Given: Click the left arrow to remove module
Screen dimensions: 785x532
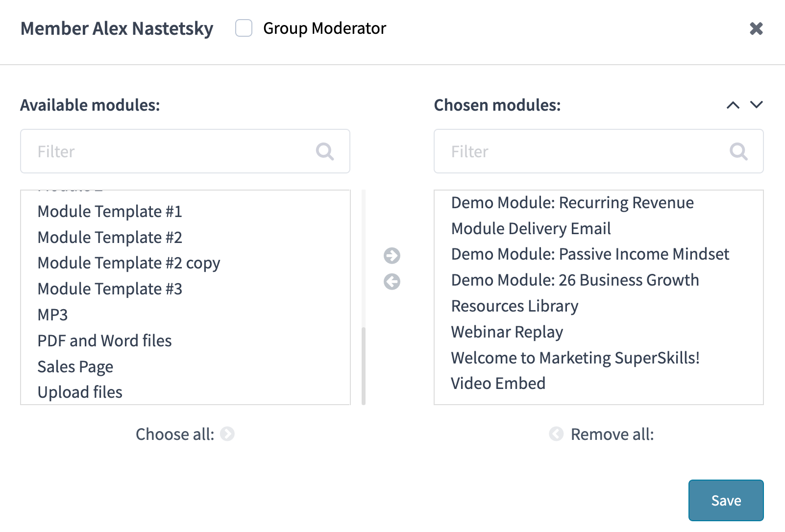Looking at the screenshot, I should (x=392, y=282).
